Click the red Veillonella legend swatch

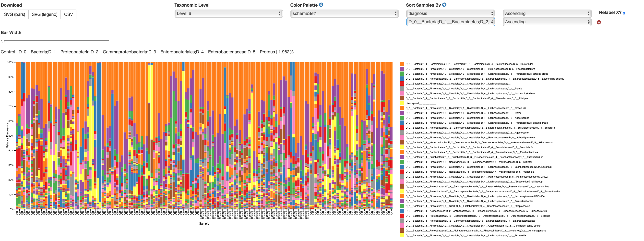[402, 172]
